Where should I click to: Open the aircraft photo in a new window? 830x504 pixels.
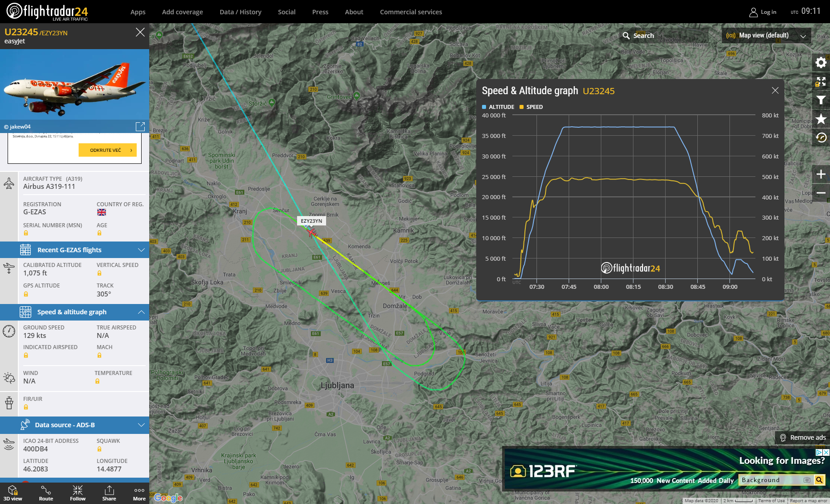[x=140, y=127]
